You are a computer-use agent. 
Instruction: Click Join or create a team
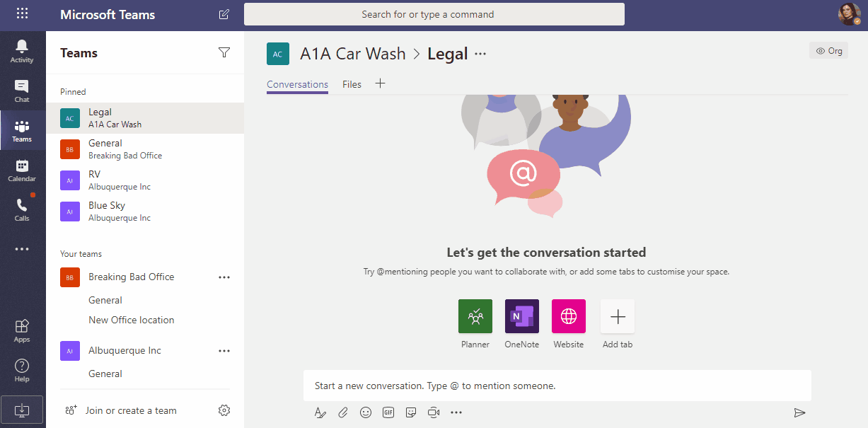click(120, 410)
